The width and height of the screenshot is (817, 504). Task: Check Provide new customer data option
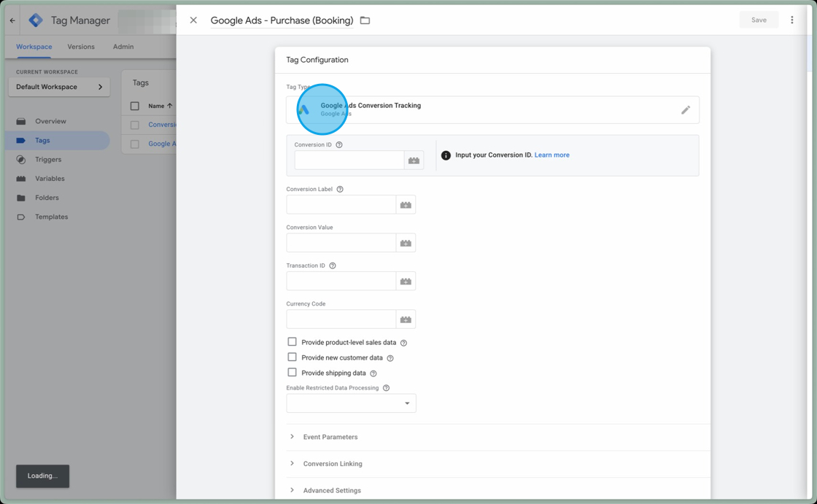(x=292, y=357)
